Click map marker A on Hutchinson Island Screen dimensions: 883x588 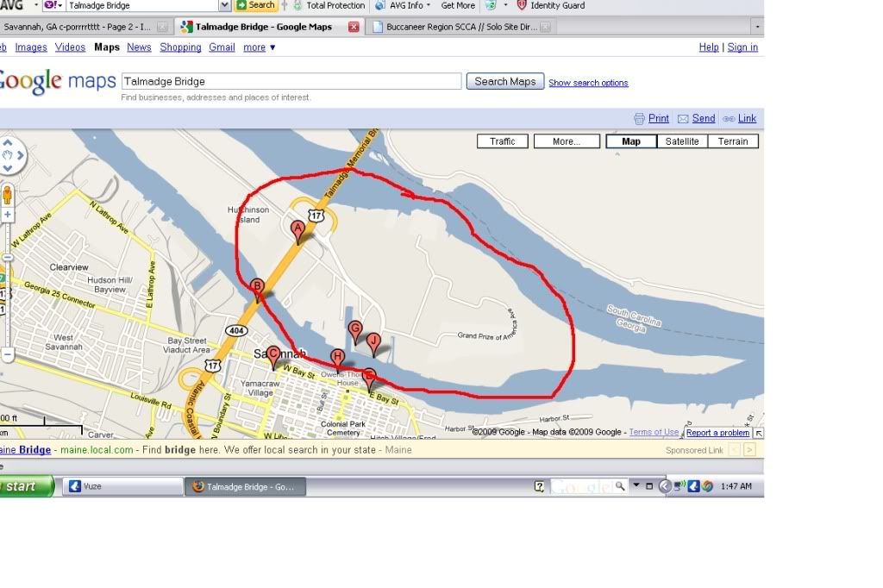point(298,230)
